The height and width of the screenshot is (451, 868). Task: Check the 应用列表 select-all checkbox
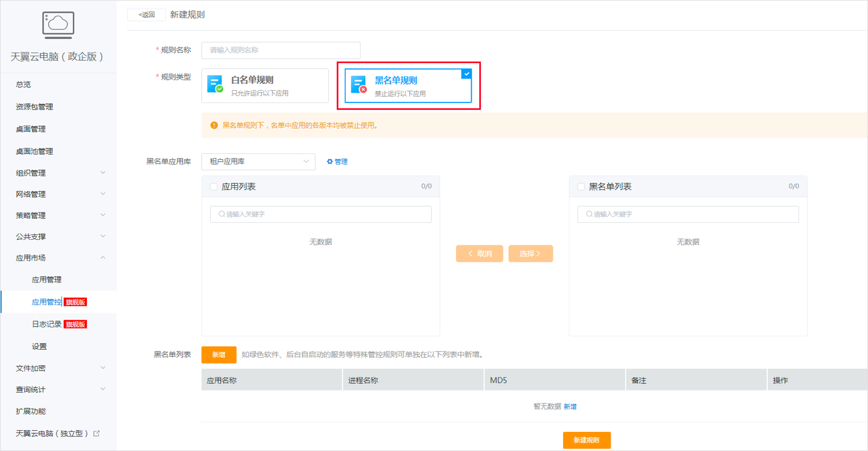tap(212, 186)
